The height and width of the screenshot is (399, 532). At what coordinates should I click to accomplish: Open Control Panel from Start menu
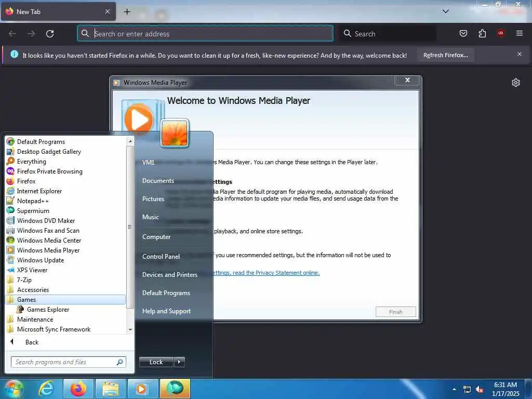161,256
